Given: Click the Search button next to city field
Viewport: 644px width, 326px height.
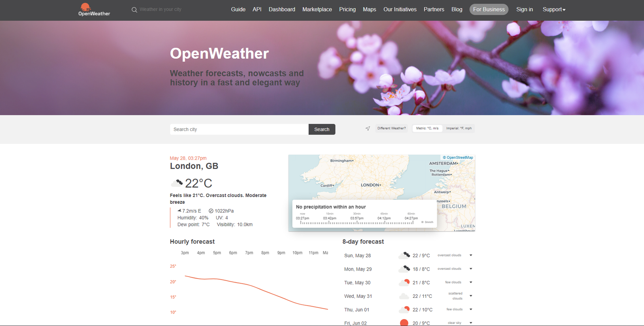Looking at the screenshot, I should 322,129.
